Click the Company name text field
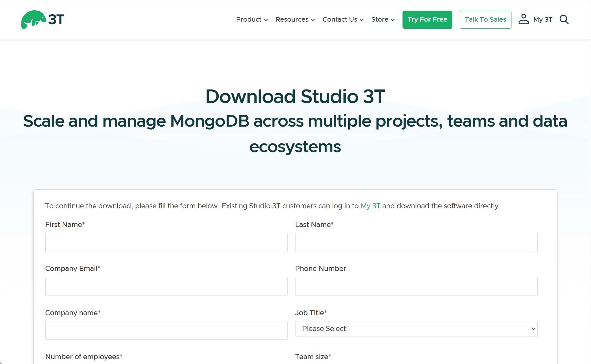The width and height of the screenshot is (591, 364). pyautogui.click(x=166, y=330)
